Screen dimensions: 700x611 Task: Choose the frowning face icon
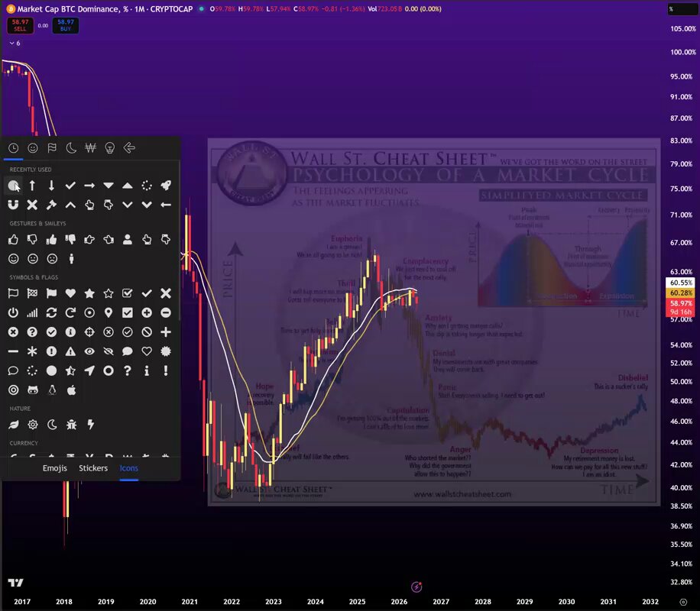52,259
